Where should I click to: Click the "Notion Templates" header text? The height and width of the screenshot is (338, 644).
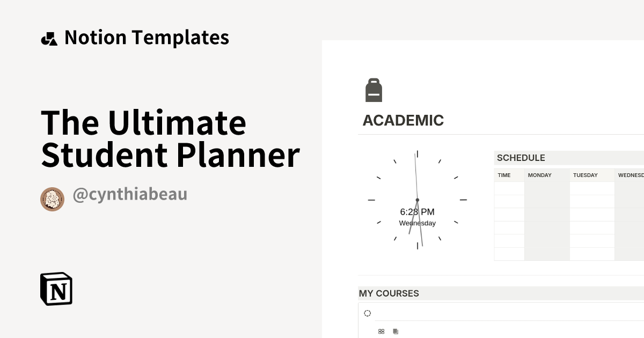(147, 37)
